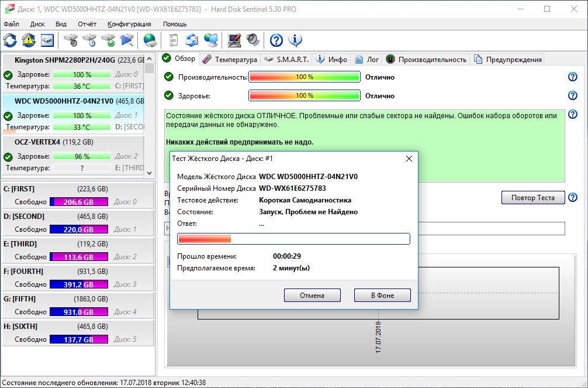Image resolution: width=588 pixels, height=388 pixels.
Task: Click the green check icon for OCZ-VERTEX4 health
Action: tap(8, 157)
